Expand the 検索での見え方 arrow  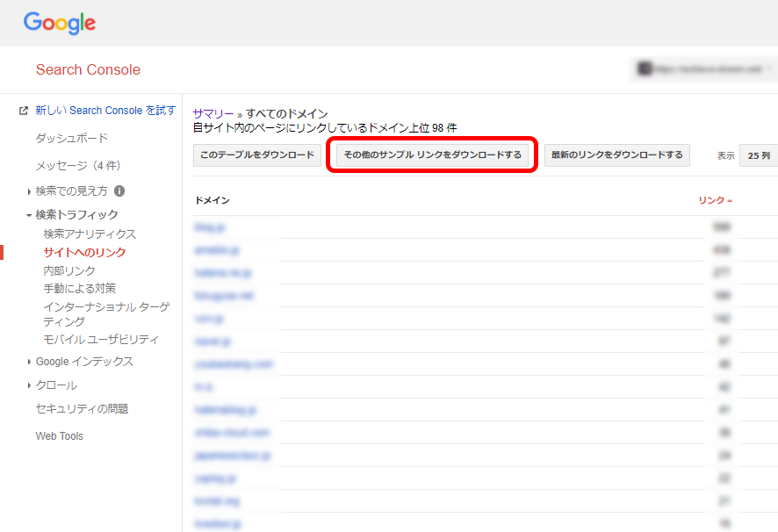pos(29,191)
